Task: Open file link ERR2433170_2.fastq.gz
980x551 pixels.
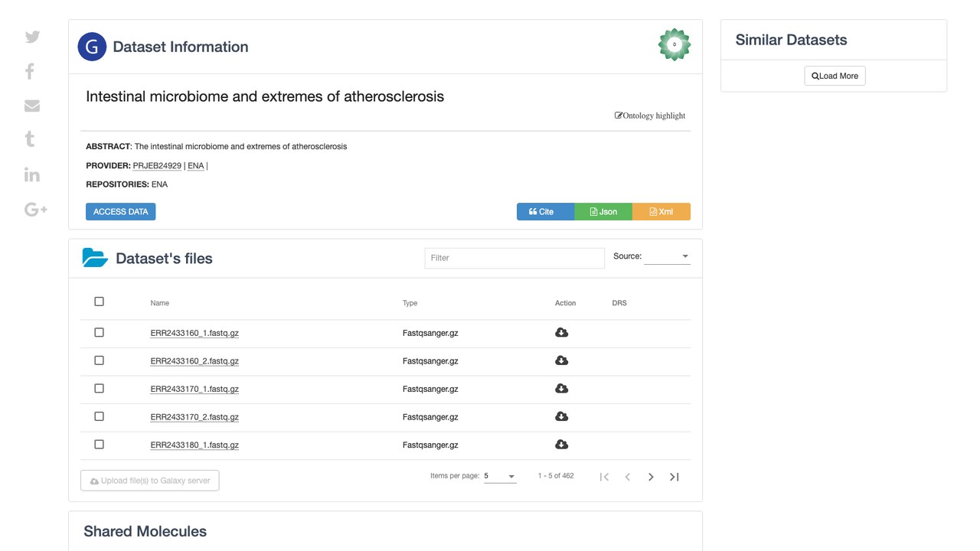Action: pos(194,417)
